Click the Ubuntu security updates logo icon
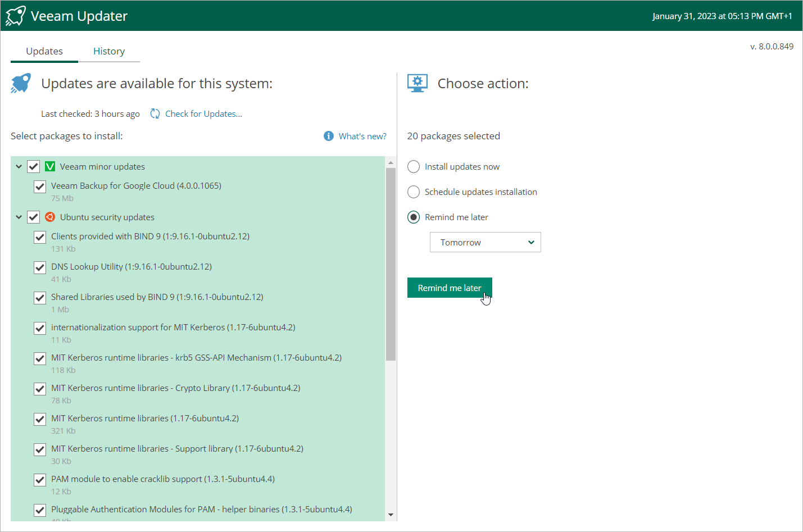The width and height of the screenshot is (803, 532). click(50, 217)
